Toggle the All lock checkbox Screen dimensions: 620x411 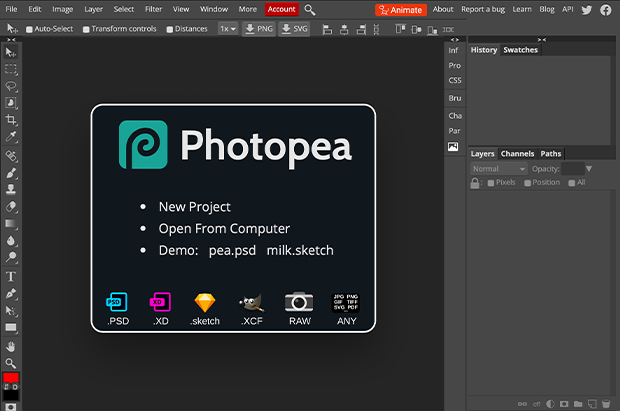[x=571, y=183]
